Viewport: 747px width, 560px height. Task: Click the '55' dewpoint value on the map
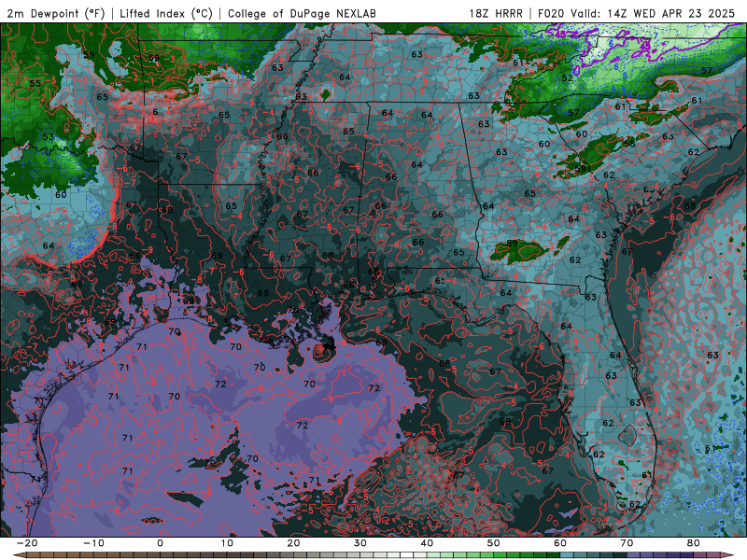(x=35, y=83)
